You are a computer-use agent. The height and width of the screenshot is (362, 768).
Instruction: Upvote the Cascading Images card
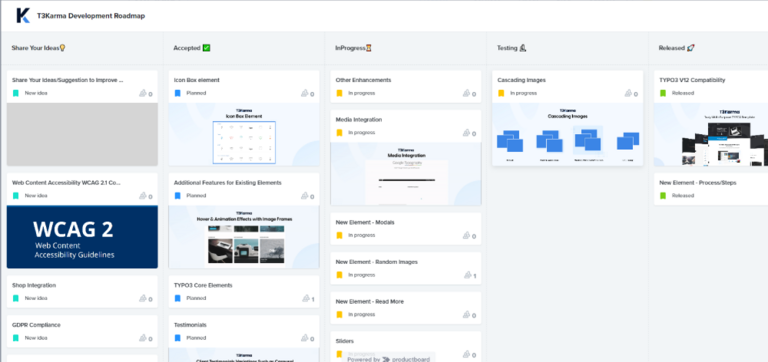click(x=631, y=93)
